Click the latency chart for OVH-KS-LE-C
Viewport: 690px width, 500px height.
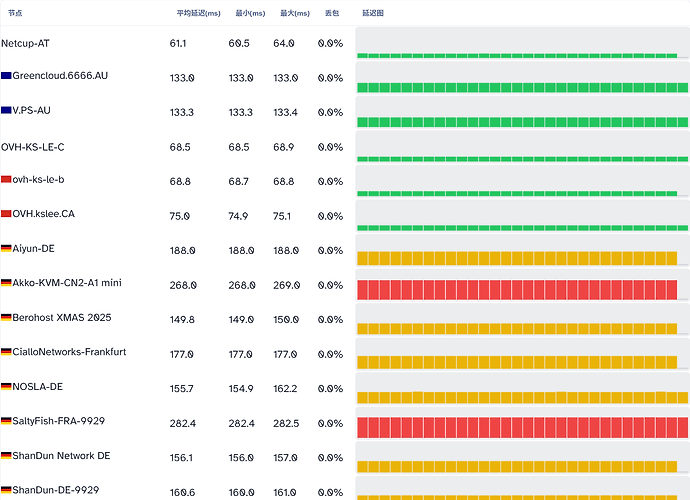coord(522,147)
